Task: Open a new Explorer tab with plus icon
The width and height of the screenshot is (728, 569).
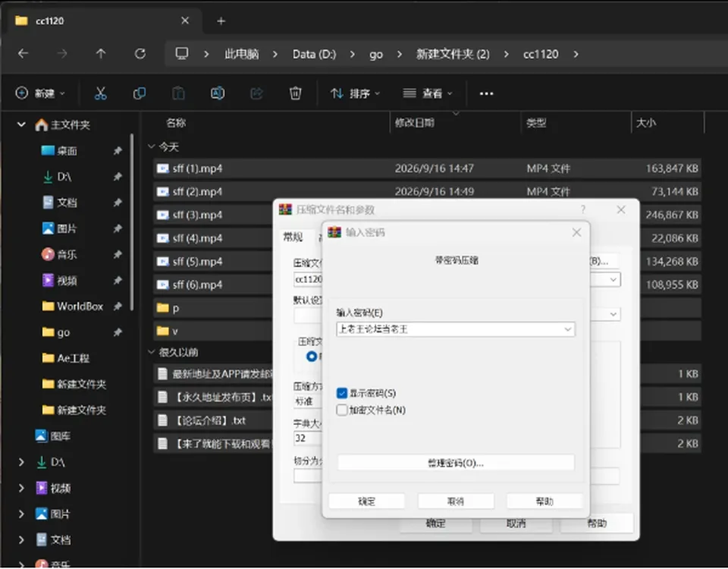Action: [221, 21]
